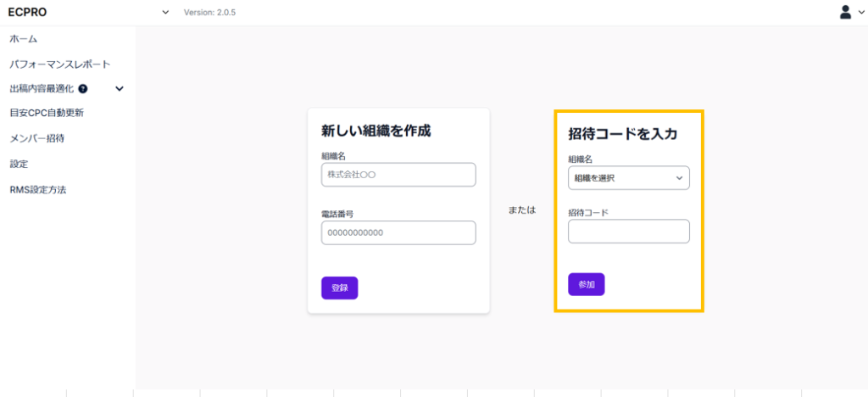The height and width of the screenshot is (397, 868).
Task: Click the 組織名 field with 株式会社〇〇 placeholder
Action: 398,175
